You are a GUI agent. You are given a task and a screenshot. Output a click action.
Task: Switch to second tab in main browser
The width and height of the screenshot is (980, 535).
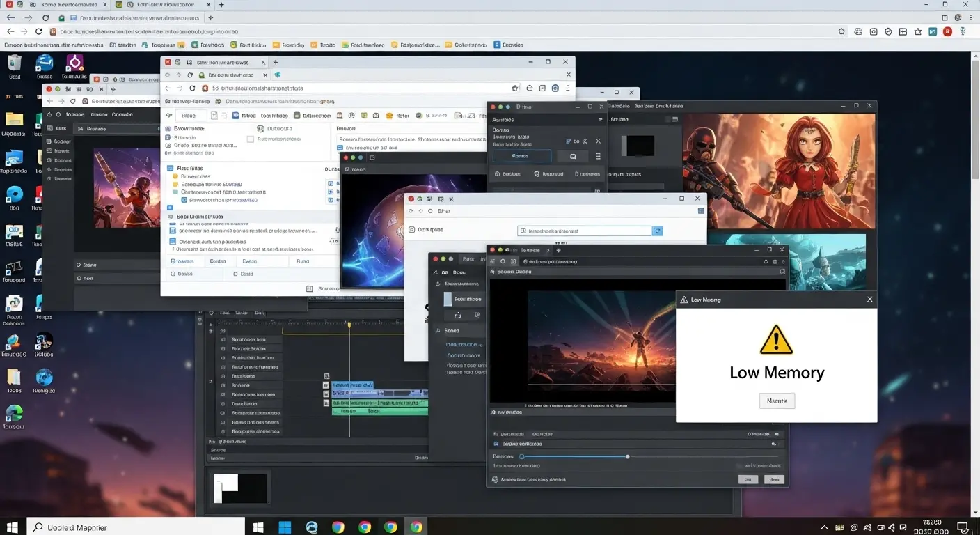click(164, 4)
